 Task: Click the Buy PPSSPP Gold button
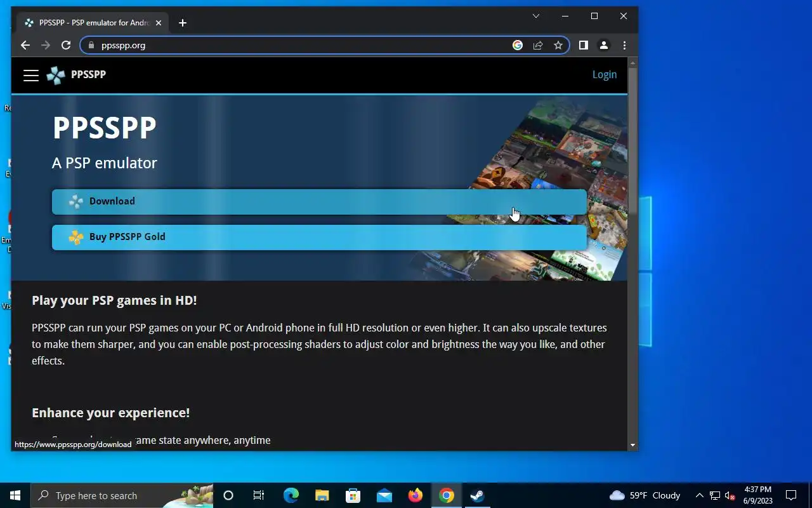coord(319,237)
